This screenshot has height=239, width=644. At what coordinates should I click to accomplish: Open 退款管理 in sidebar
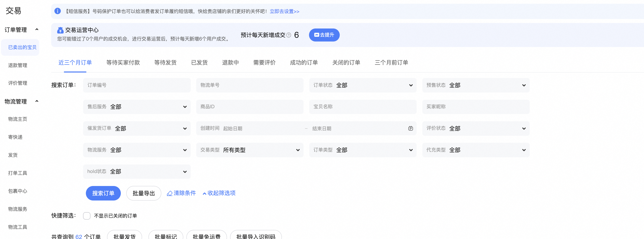pos(17,65)
